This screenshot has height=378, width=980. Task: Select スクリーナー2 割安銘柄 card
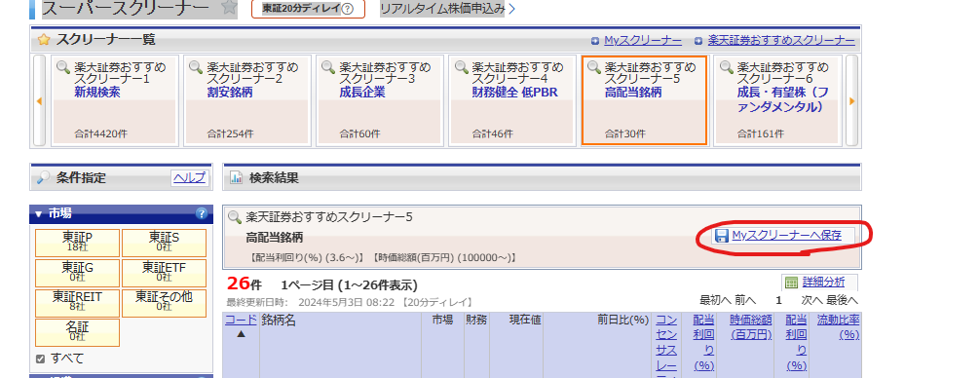click(x=247, y=100)
